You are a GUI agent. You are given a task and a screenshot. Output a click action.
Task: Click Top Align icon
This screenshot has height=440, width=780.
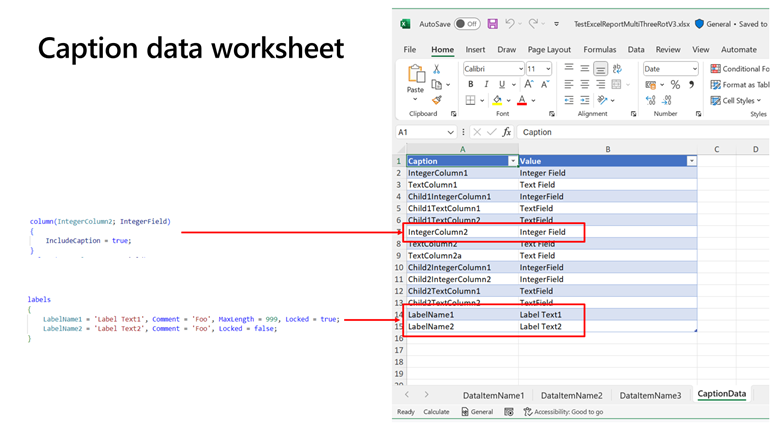pyautogui.click(x=569, y=69)
